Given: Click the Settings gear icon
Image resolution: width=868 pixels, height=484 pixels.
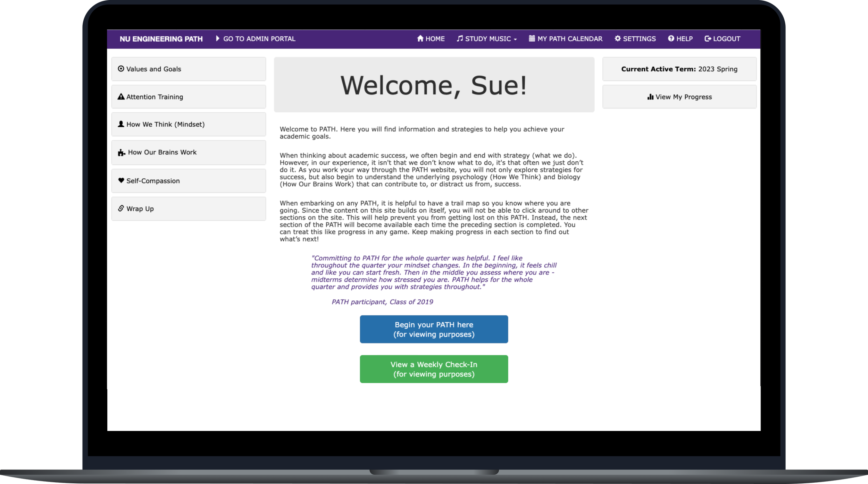Looking at the screenshot, I should [618, 39].
